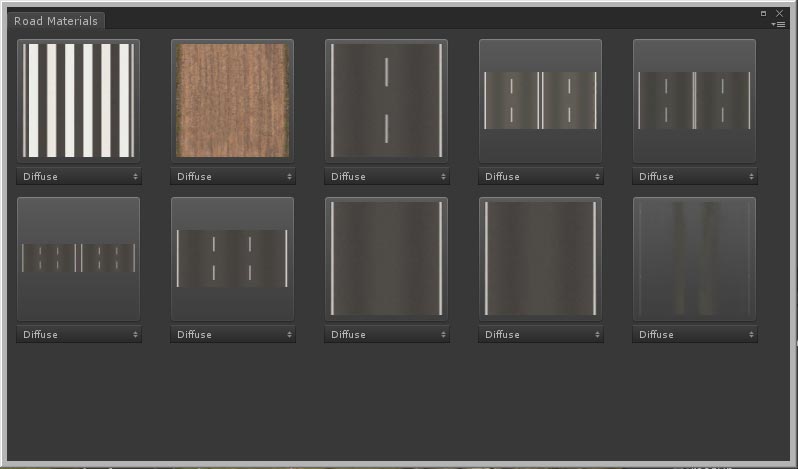Viewport: 798px width, 469px height.
Task: Open Diffuse dropdown under tire tracks material
Action: 695,335
